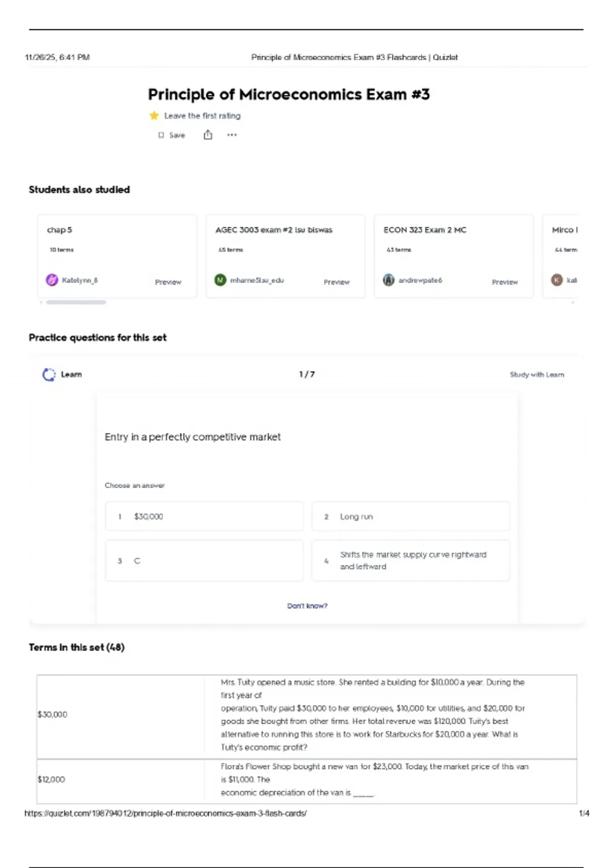Screen dimensions: 613x868
Task: Click andrewpate6 profile avatar
Action: coord(389,280)
